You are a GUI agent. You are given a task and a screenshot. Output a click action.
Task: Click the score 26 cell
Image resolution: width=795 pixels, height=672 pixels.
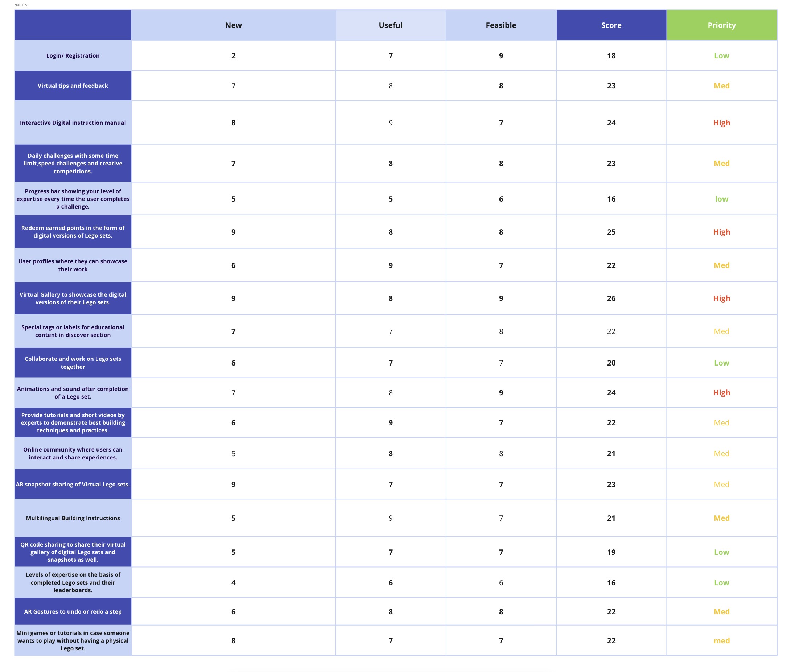click(x=611, y=298)
